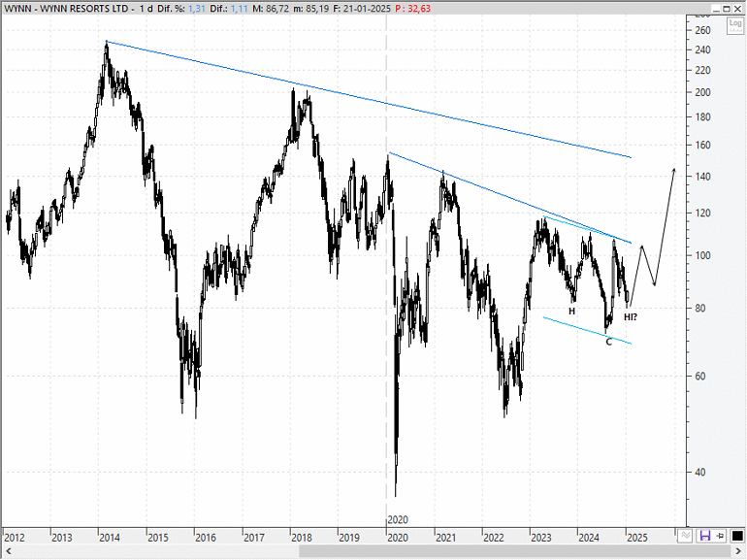Click the 2012 label on the time axis
The image size is (747, 560).
tap(15, 538)
